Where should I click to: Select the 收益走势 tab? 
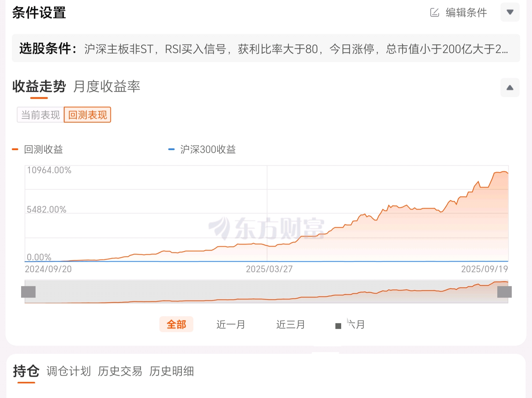pyautogui.click(x=39, y=87)
